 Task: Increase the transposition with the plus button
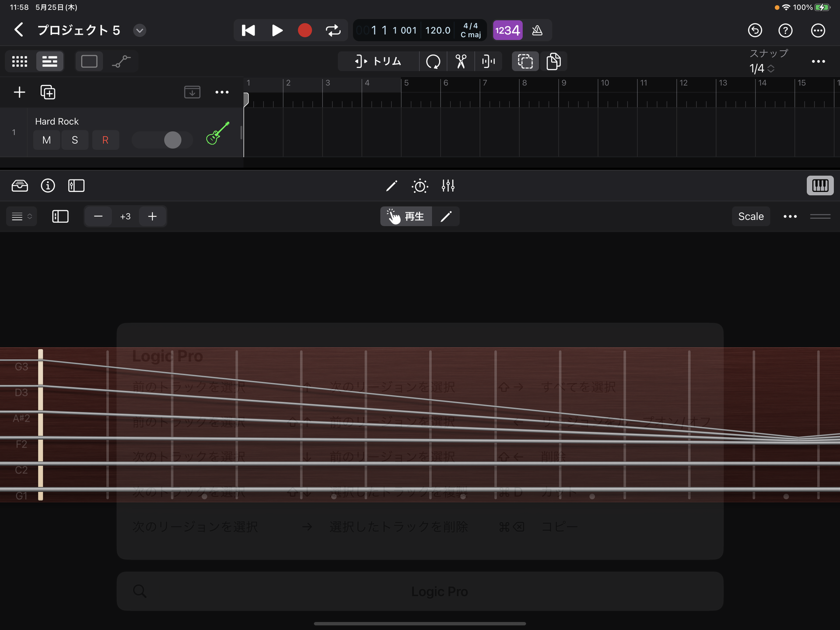(152, 216)
